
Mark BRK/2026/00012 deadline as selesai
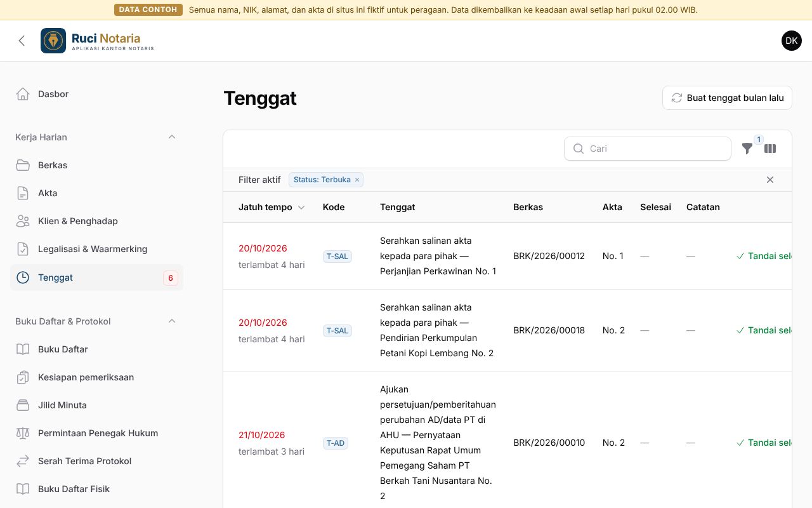pos(764,256)
